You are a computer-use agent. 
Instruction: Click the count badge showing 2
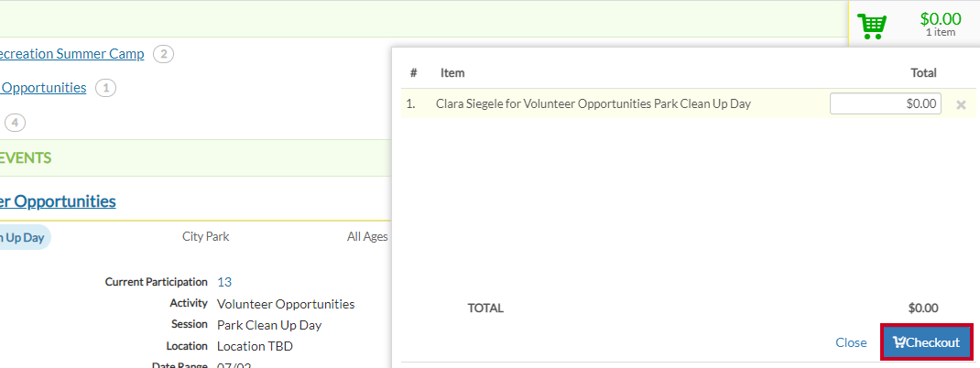(x=164, y=54)
